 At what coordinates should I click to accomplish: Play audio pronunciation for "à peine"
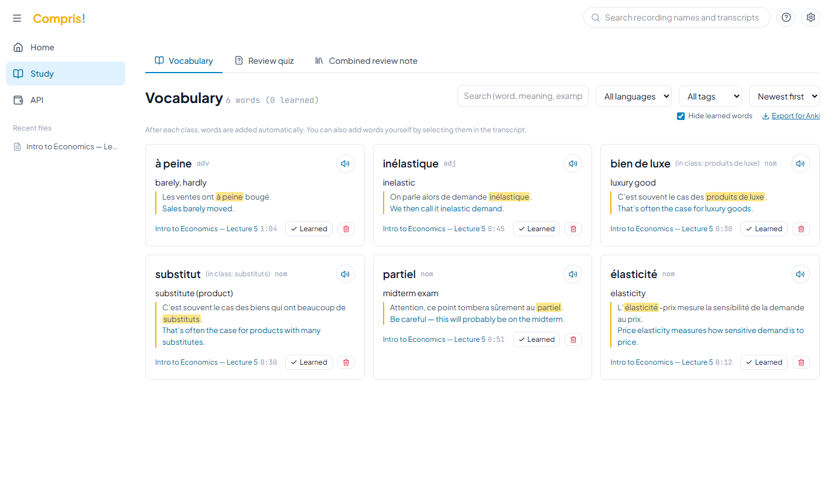346,163
